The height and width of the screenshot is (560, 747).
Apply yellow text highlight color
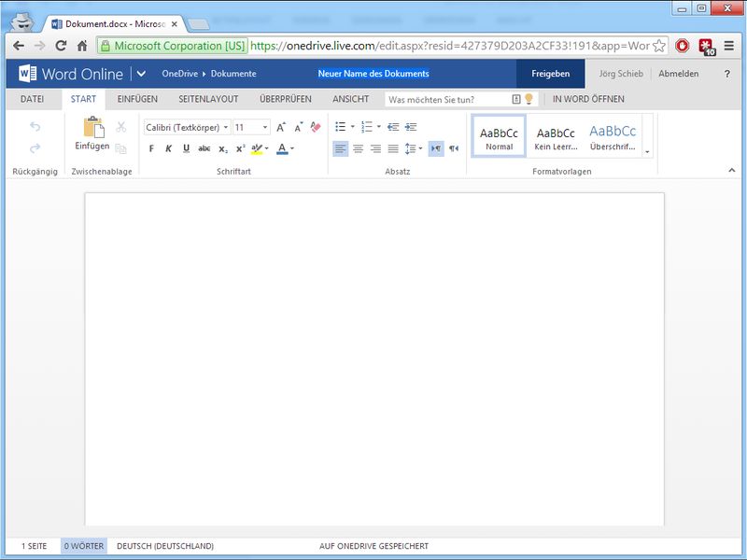click(x=257, y=148)
